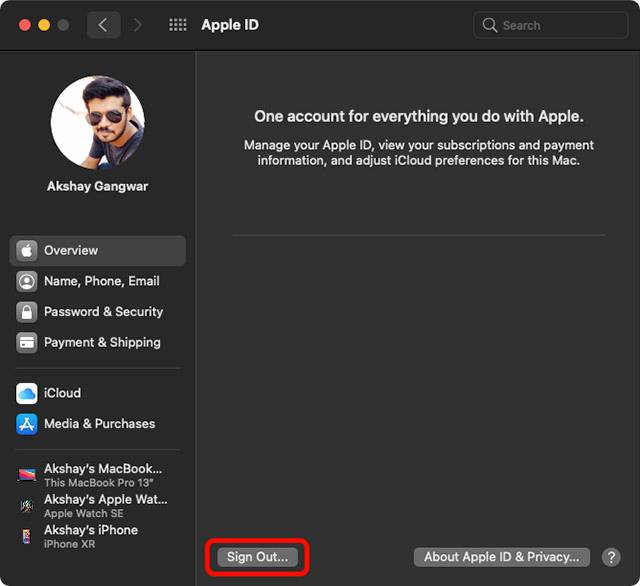This screenshot has height=586, width=640.
Task: Open Media & Purchases section
Action: click(98, 424)
